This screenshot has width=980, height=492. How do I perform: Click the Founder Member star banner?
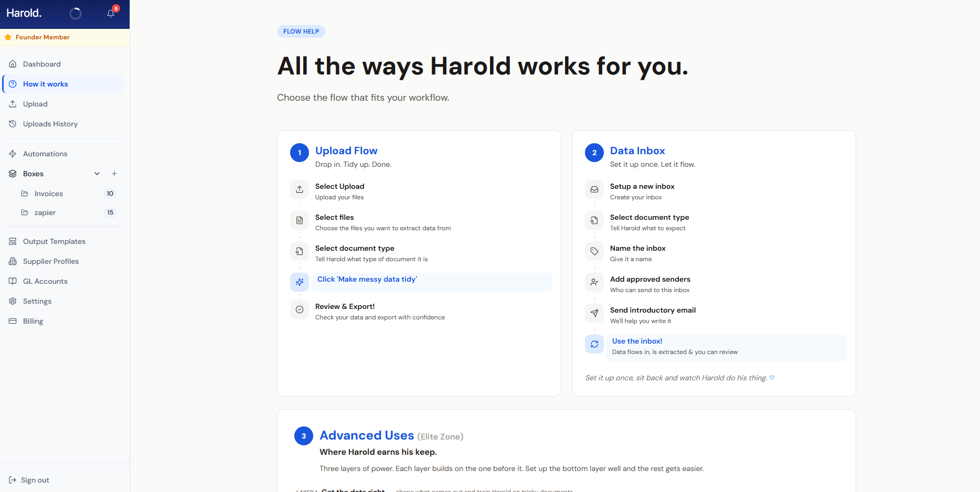point(65,37)
